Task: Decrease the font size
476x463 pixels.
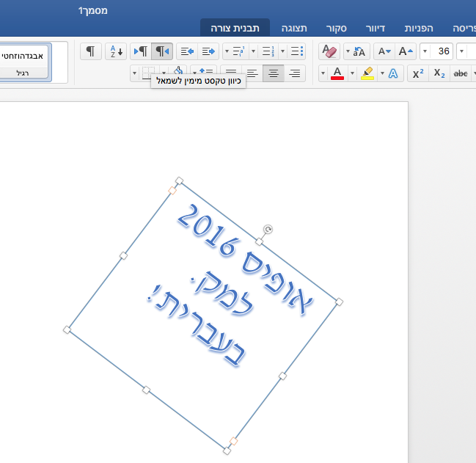Action: click(x=384, y=51)
